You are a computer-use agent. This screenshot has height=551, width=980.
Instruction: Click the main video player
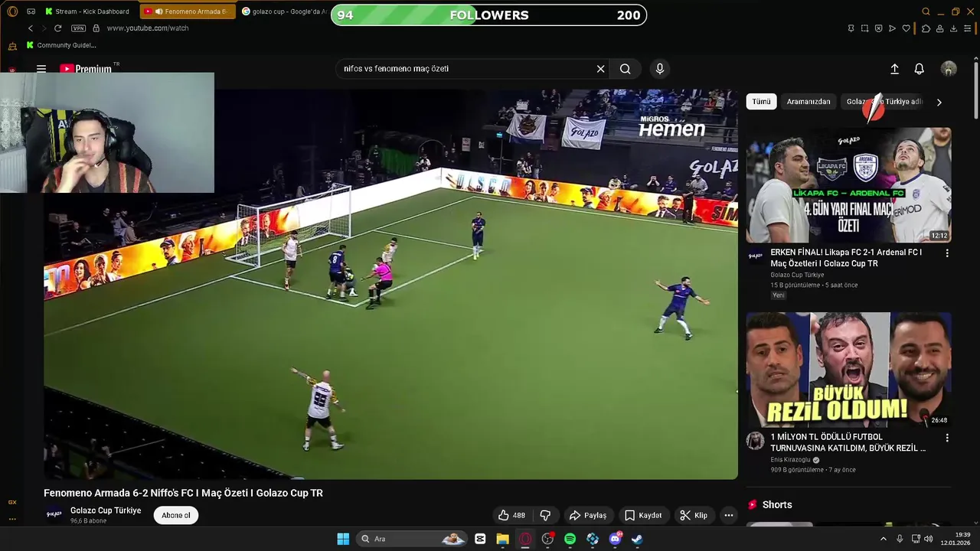(x=390, y=285)
